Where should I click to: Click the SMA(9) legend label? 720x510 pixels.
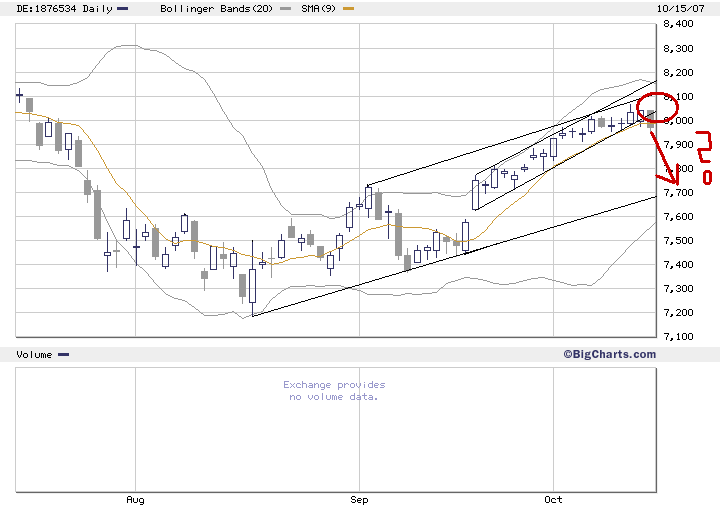tap(318, 9)
